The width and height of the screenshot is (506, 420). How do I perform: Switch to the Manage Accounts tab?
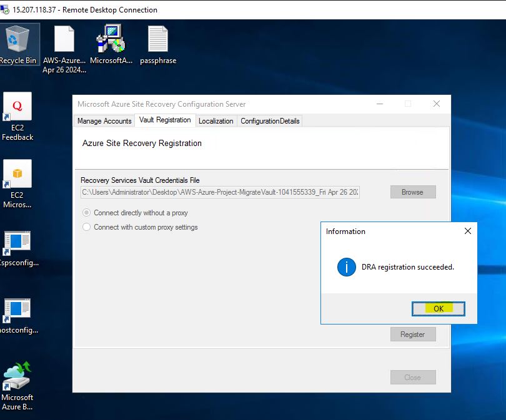[x=104, y=121]
